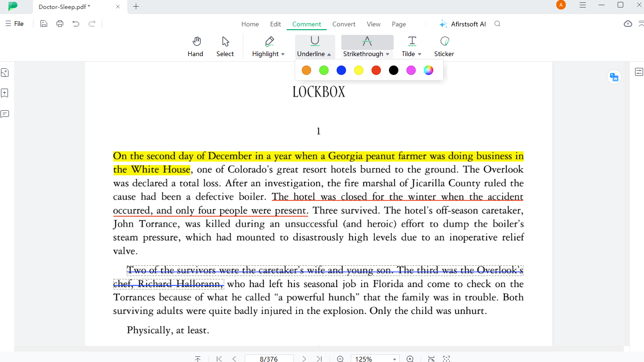Select the Hand tool
This screenshot has height=362, width=644.
click(195, 47)
